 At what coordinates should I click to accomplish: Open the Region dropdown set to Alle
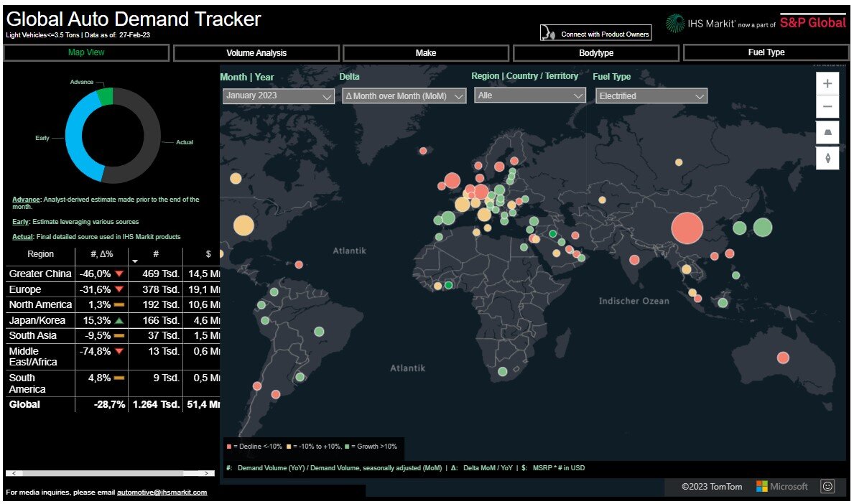(530, 95)
